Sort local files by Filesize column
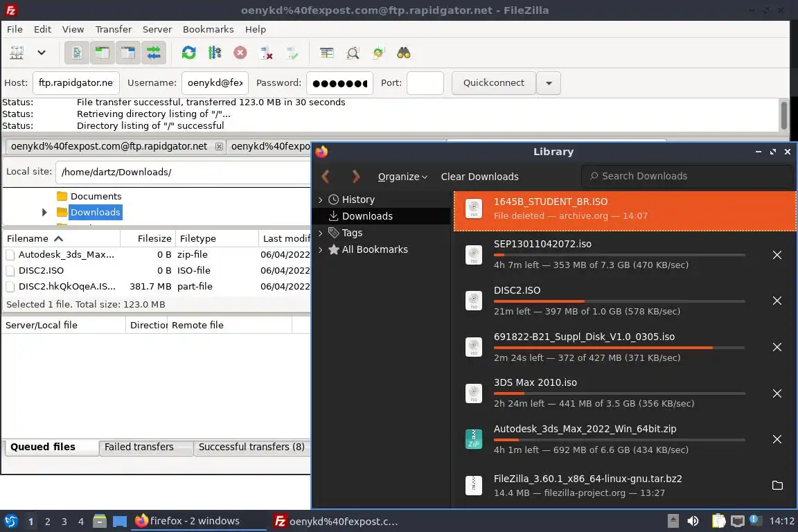The image size is (798, 532). pyautogui.click(x=148, y=238)
